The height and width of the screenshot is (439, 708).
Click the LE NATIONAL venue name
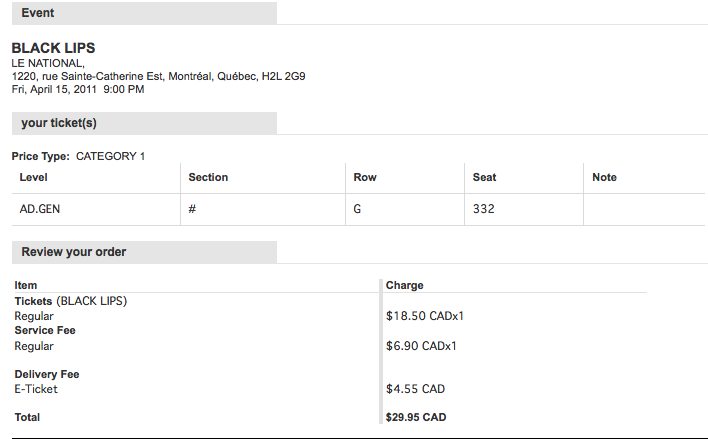click(48, 63)
